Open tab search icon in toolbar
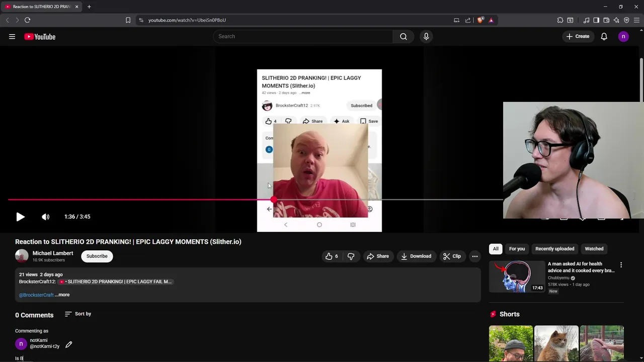The image size is (644, 362). (x=570, y=20)
